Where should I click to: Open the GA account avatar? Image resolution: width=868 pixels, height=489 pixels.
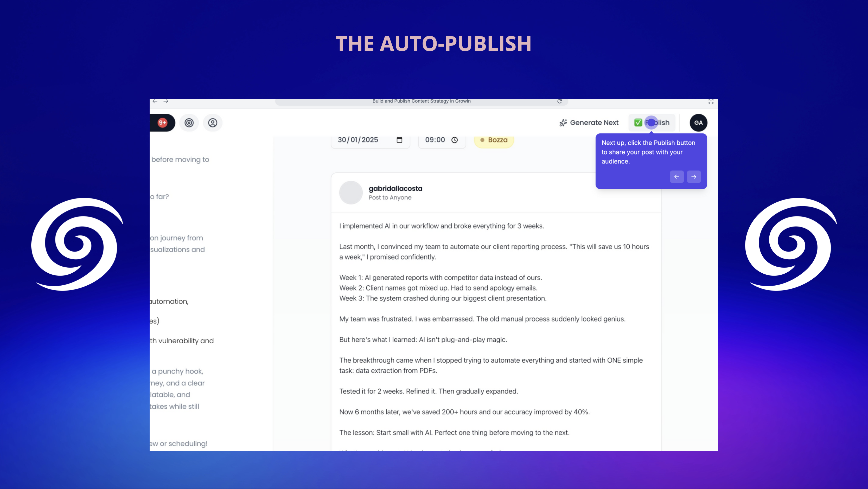tap(698, 123)
